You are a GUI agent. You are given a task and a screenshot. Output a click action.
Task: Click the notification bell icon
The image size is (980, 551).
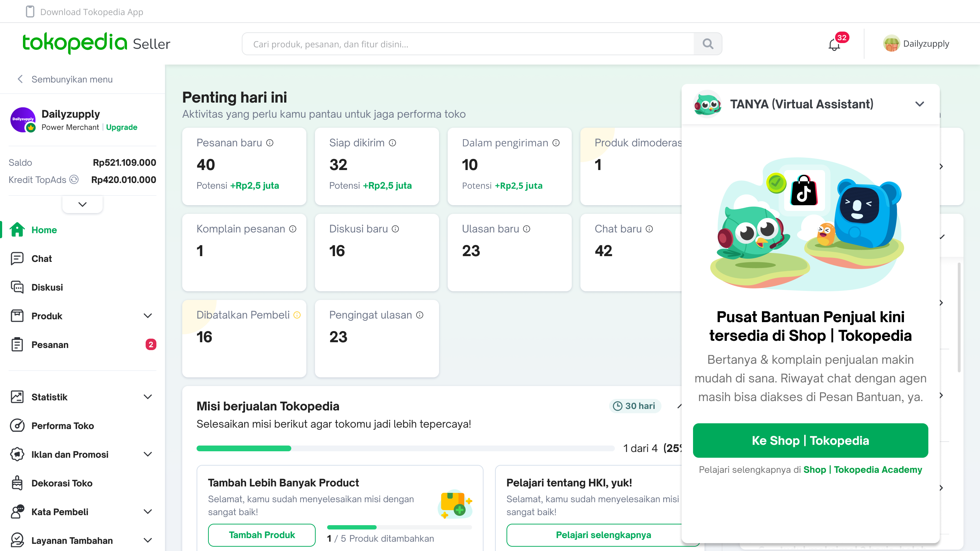coord(834,45)
